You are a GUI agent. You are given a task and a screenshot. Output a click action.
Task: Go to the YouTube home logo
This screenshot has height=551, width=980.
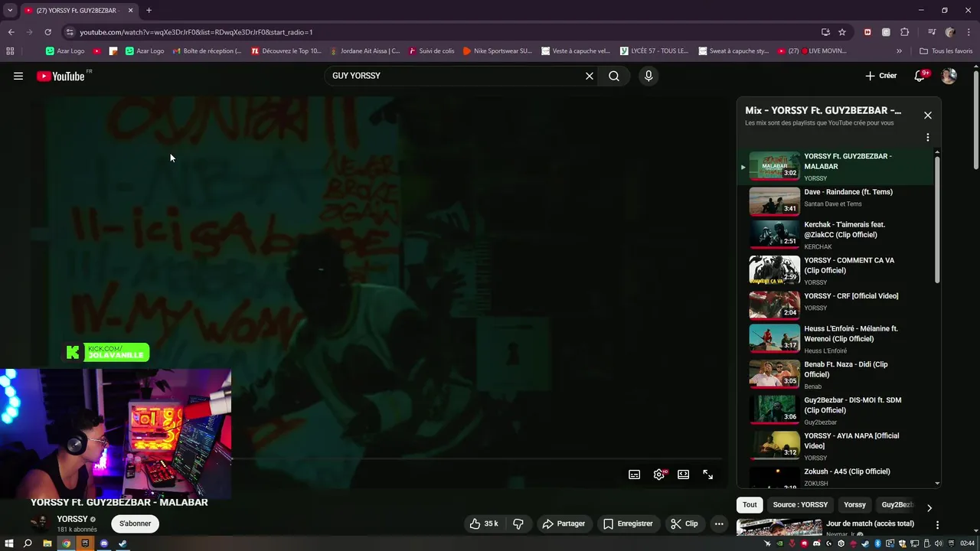point(60,76)
